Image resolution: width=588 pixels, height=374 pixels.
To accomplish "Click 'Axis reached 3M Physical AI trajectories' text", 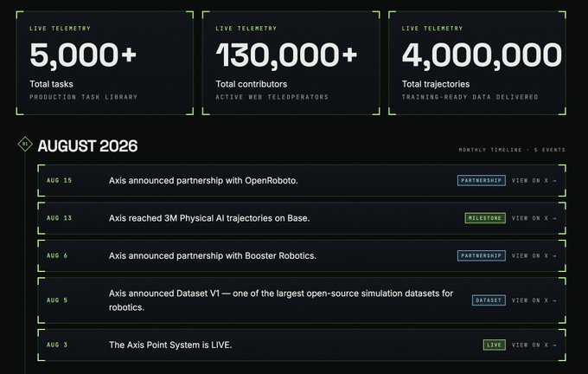I will pyautogui.click(x=209, y=218).
